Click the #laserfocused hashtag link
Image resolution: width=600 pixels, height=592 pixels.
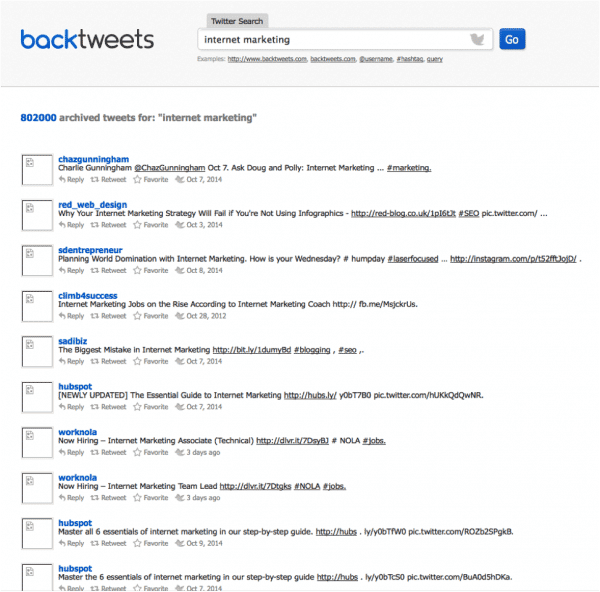tap(413, 259)
